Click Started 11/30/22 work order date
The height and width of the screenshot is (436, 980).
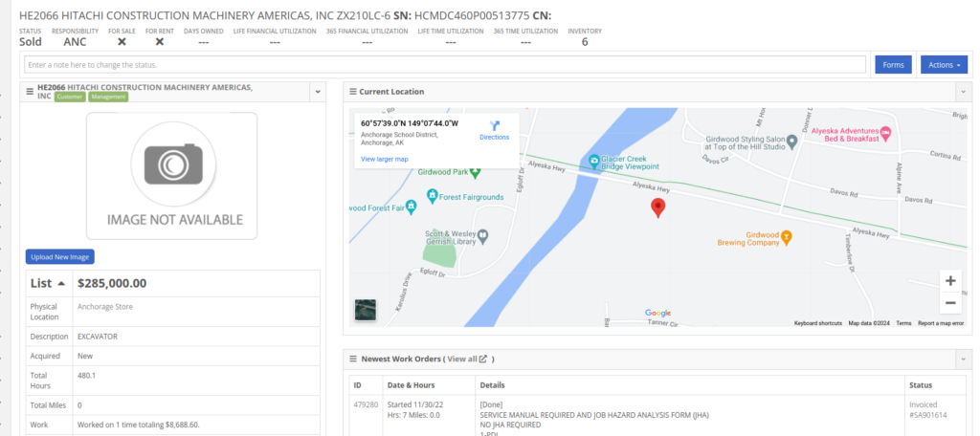417,404
